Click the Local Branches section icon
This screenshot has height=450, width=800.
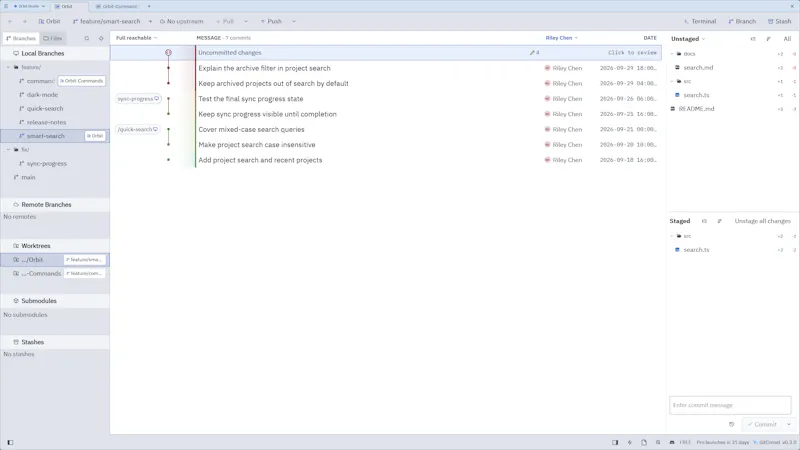(x=16, y=53)
